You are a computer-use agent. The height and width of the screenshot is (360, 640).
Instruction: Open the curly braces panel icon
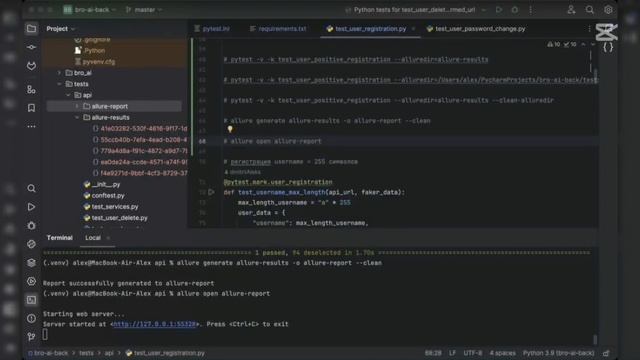click(608, 47)
